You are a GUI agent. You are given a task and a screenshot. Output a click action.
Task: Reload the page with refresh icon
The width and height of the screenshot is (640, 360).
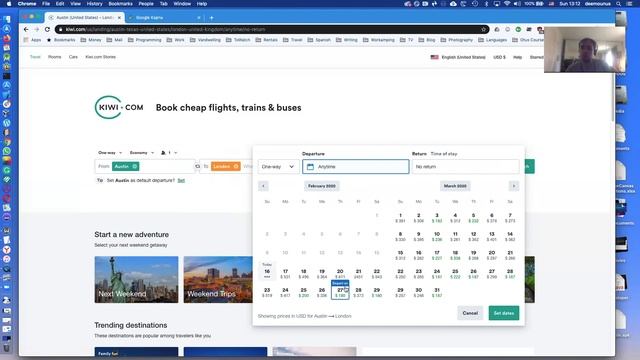(x=47, y=29)
